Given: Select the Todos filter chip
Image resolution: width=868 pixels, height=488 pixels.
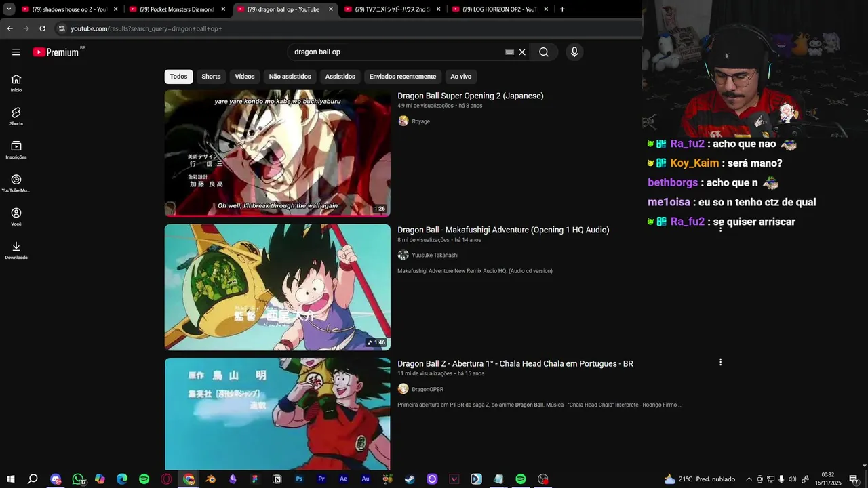Looking at the screenshot, I should [x=178, y=77].
